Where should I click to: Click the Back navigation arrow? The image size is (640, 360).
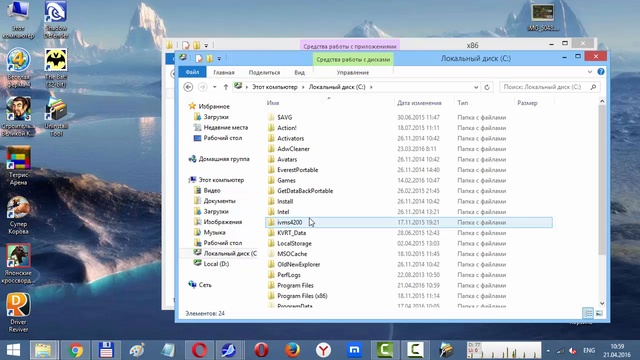(x=188, y=87)
